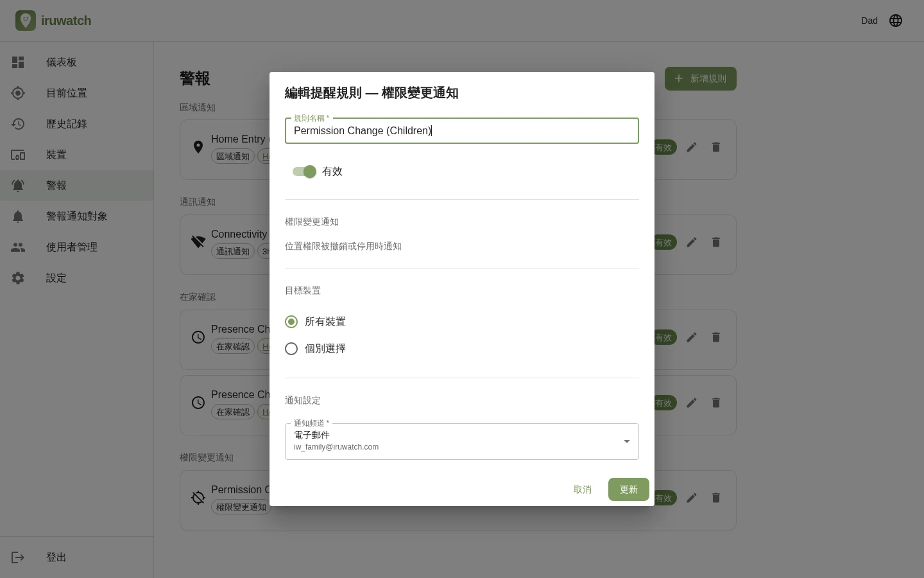Click the 警報 page heading
The image size is (924, 578).
tap(195, 78)
